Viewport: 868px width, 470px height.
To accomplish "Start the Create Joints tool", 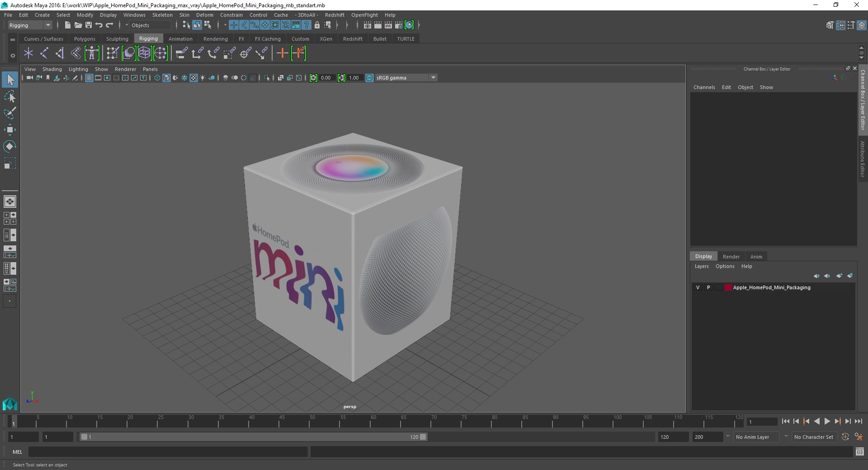I will pos(44,53).
